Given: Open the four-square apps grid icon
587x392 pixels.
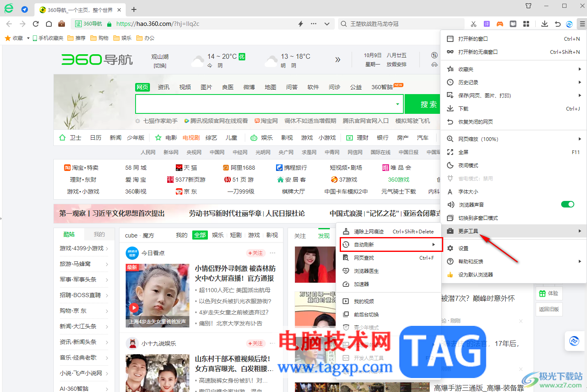Looking at the screenshot, I should (x=526, y=24).
